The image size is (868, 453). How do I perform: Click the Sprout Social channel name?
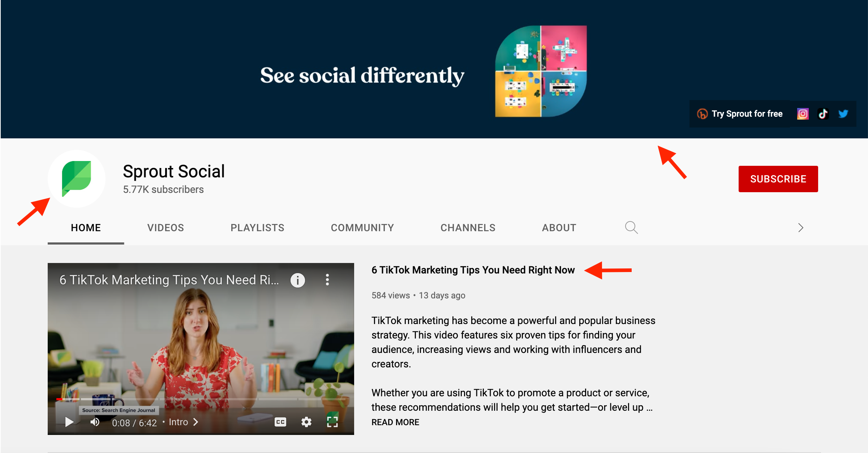[x=173, y=171]
